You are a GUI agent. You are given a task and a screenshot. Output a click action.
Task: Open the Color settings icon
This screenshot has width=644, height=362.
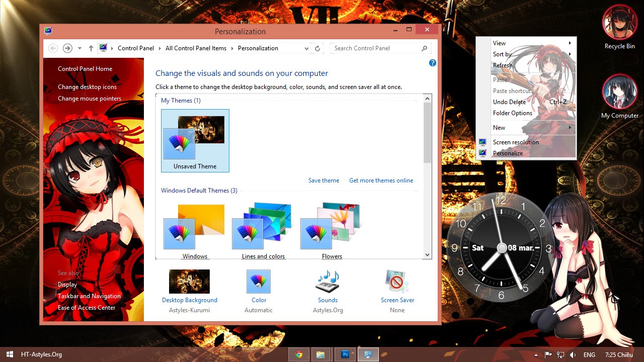click(259, 282)
